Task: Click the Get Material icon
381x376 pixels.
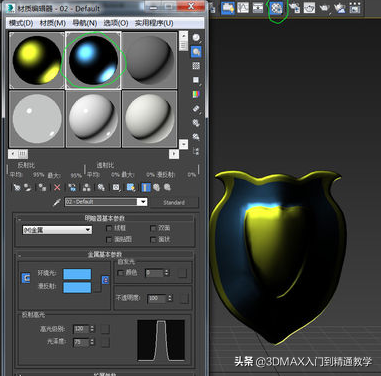Action: pyautogui.click(x=17, y=187)
